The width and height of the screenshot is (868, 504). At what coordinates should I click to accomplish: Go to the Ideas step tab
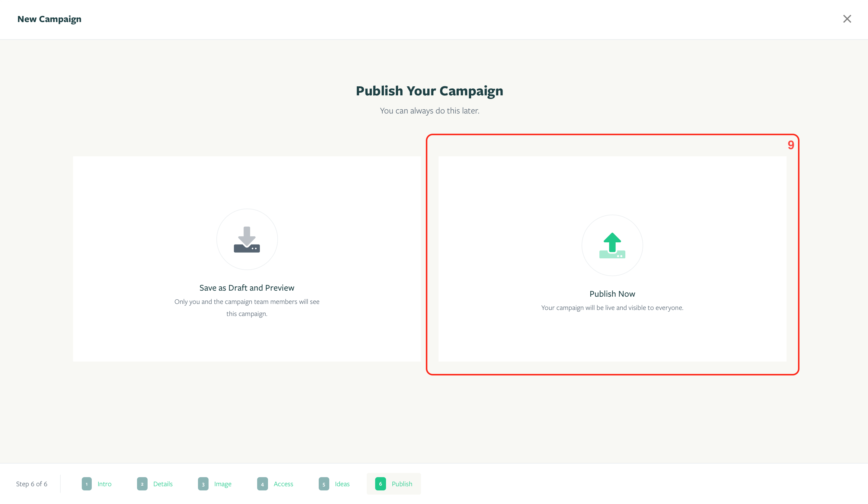click(334, 484)
